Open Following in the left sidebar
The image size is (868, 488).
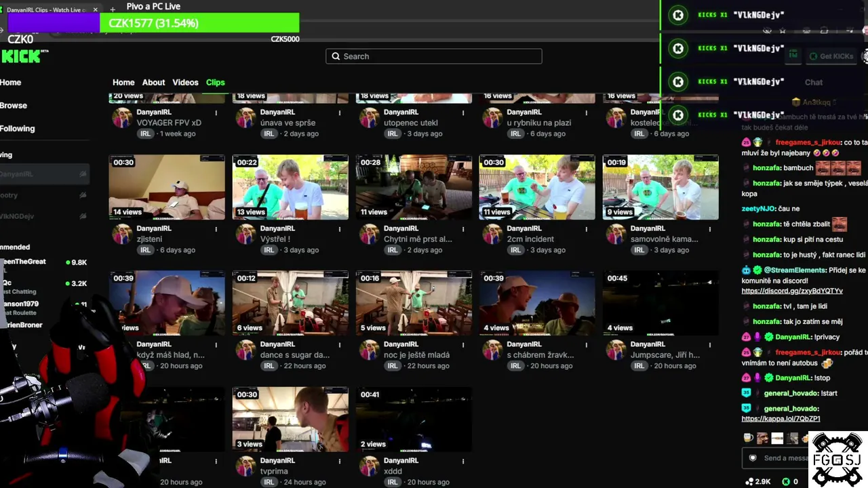[x=18, y=129]
